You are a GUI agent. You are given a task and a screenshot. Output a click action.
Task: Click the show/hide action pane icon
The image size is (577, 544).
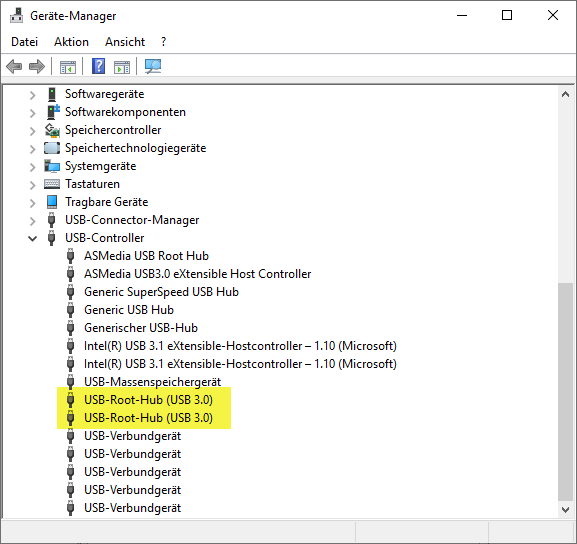pos(122,67)
